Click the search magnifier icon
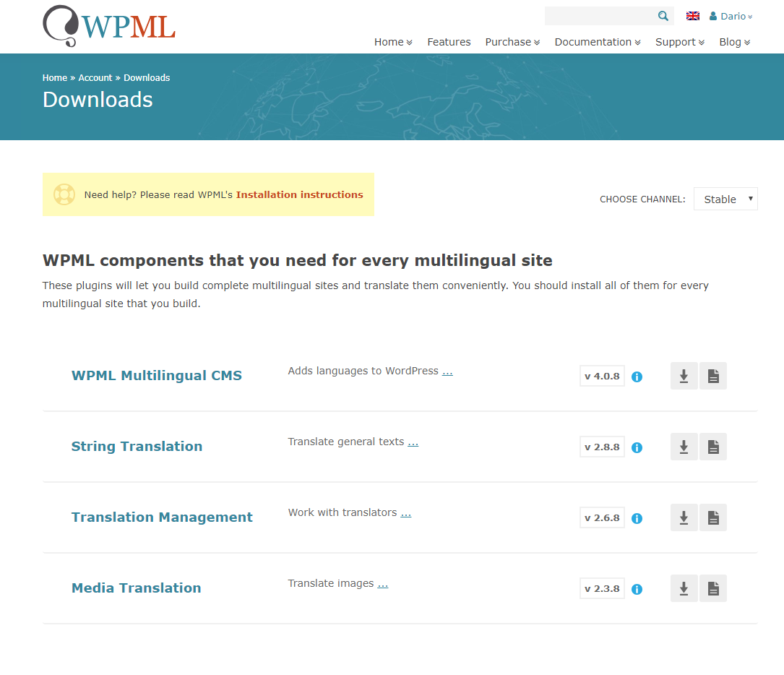 [663, 16]
